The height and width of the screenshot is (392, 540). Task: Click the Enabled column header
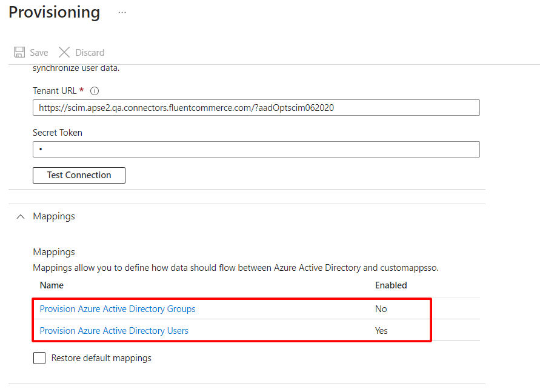coord(391,285)
